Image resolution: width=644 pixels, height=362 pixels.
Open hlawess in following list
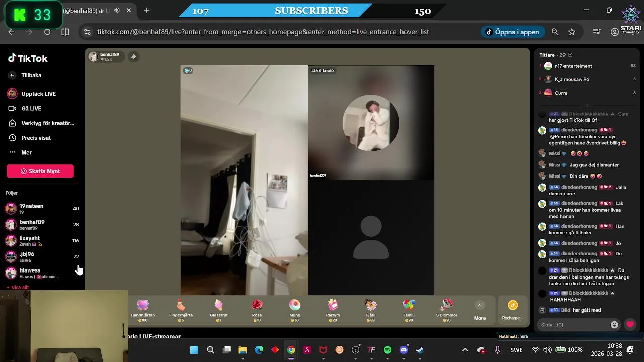pyautogui.click(x=42, y=273)
